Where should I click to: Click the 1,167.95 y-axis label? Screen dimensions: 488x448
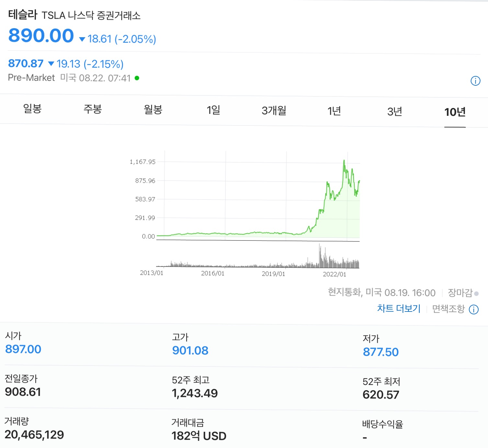[142, 162]
